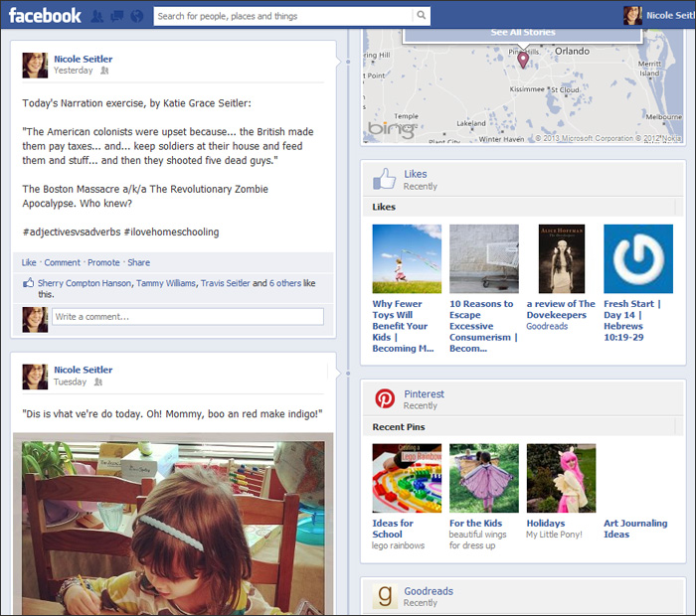
Task: Click the Likes thumbs-up section icon
Action: click(384, 178)
